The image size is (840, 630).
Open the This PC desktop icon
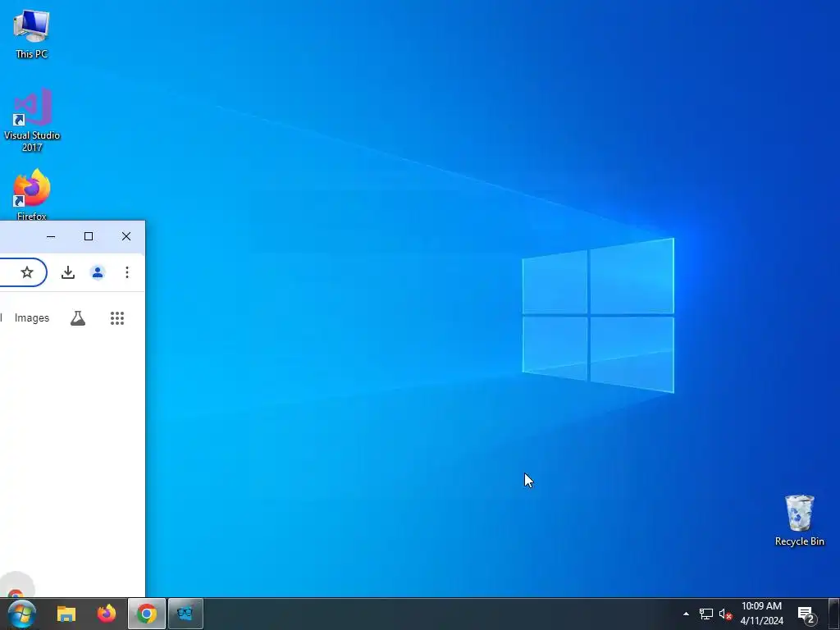[32, 33]
